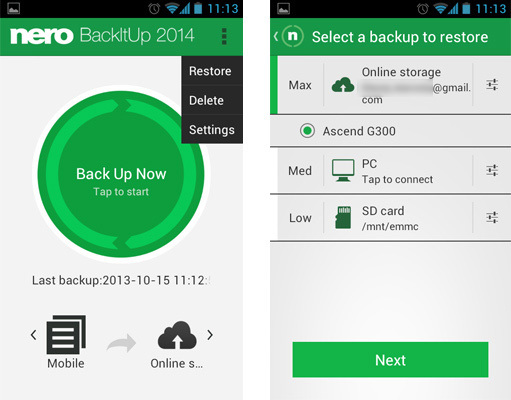Tap the back chevron in restore header
Image resolution: width=511 pixels, height=400 pixels.
point(276,36)
